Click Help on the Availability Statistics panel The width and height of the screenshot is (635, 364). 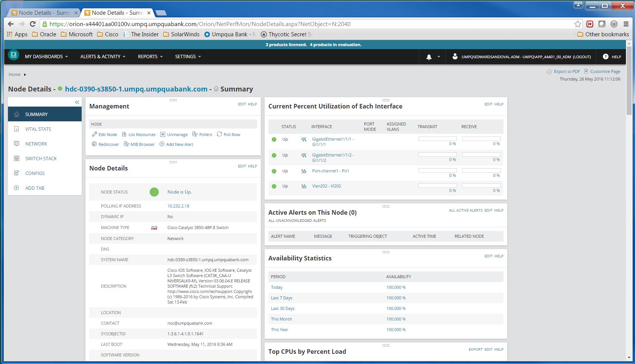(499, 256)
